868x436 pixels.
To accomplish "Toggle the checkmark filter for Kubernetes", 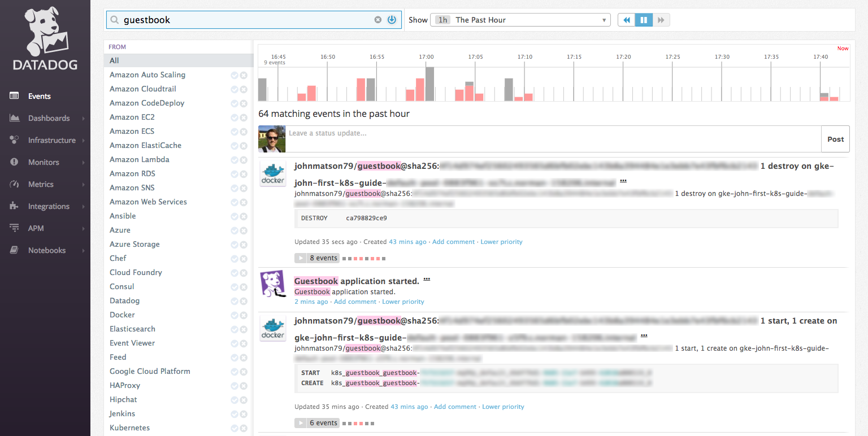I will pyautogui.click(x=235, y=428).
